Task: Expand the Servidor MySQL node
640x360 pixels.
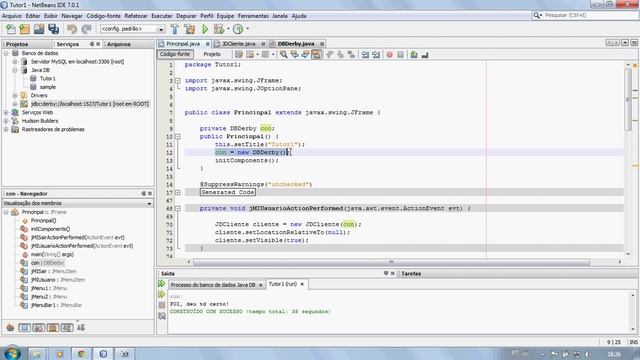Action: click(x=15, y=62)
